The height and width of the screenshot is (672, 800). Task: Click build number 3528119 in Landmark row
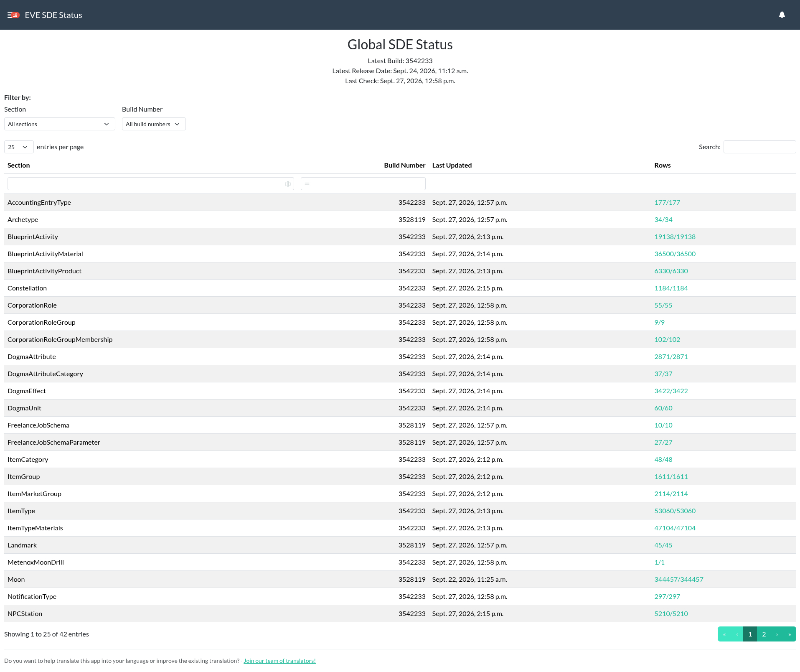pyautogui.click(x=412, y=545)
